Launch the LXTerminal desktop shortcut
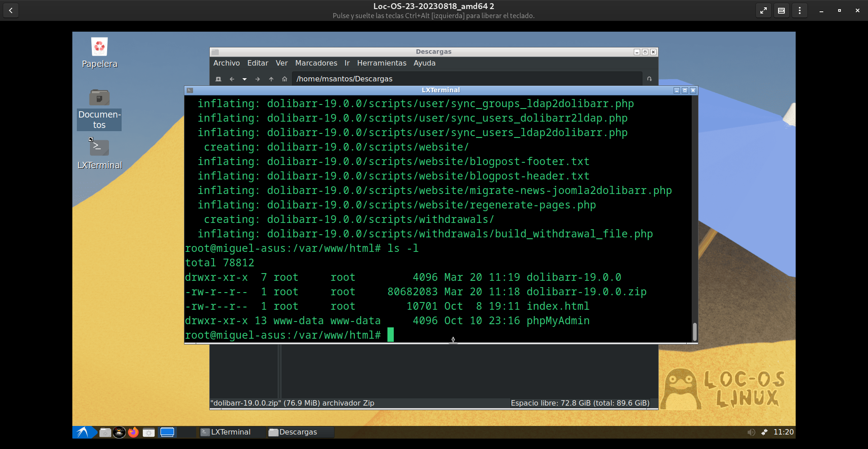The height and width of the screenshot is (449, 868). [x=99, y=148]
